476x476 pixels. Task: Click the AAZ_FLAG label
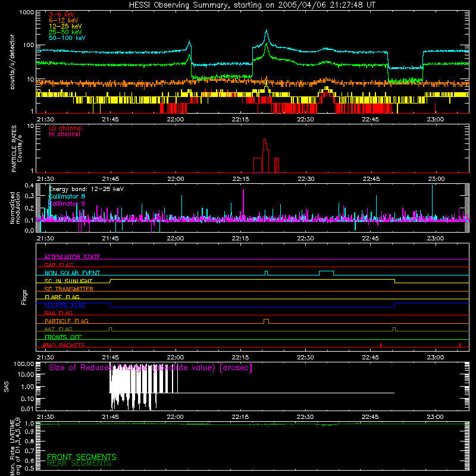pos(58,329)
